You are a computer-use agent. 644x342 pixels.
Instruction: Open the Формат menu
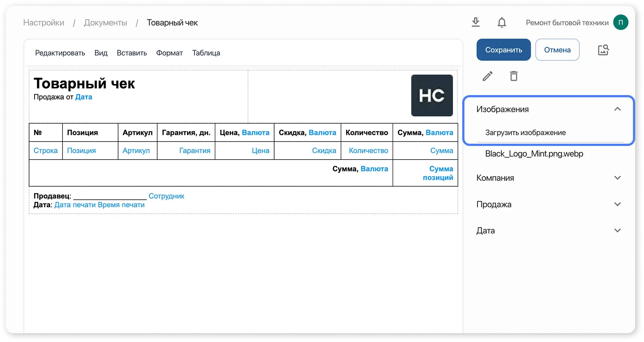[x=169, y=53]
